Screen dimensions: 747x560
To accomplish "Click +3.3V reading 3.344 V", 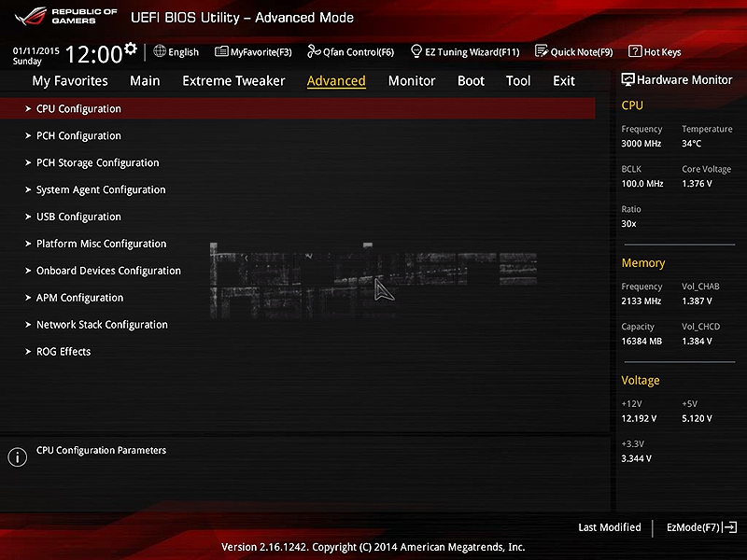I will coord(637,458).
